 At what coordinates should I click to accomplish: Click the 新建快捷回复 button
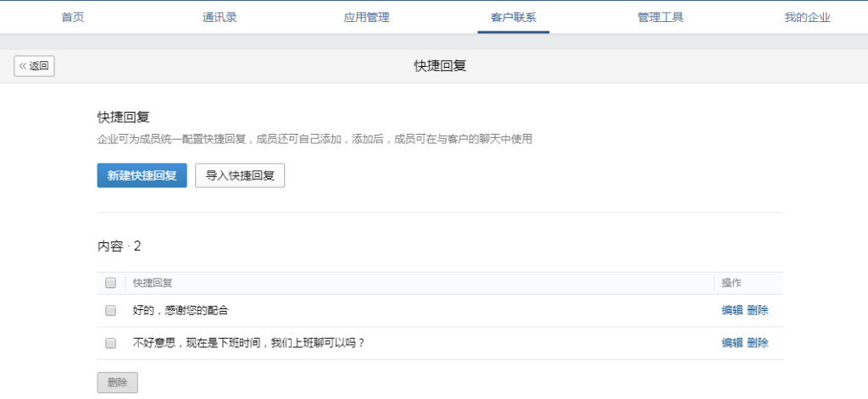click(x=142, y=175)
